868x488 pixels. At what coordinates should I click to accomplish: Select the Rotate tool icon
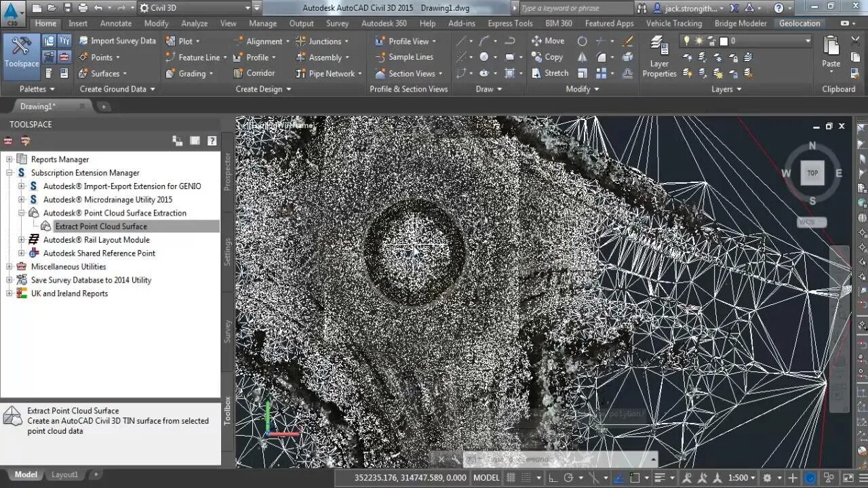583,41
